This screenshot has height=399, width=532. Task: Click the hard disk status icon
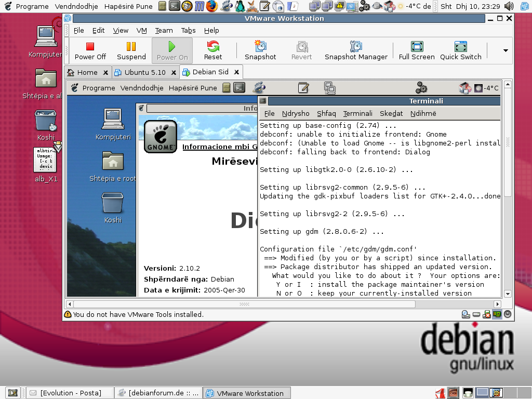coord(476,314)
